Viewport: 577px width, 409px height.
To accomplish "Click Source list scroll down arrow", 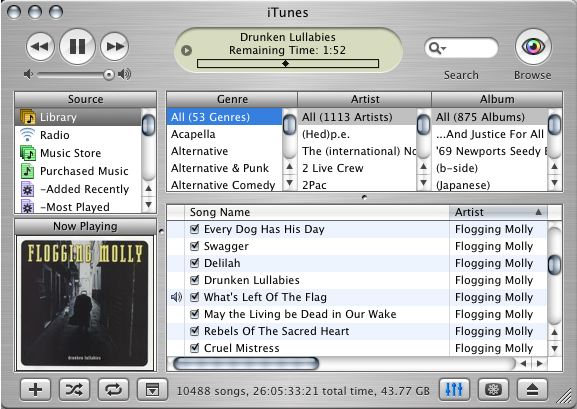I will coord(149,204).
